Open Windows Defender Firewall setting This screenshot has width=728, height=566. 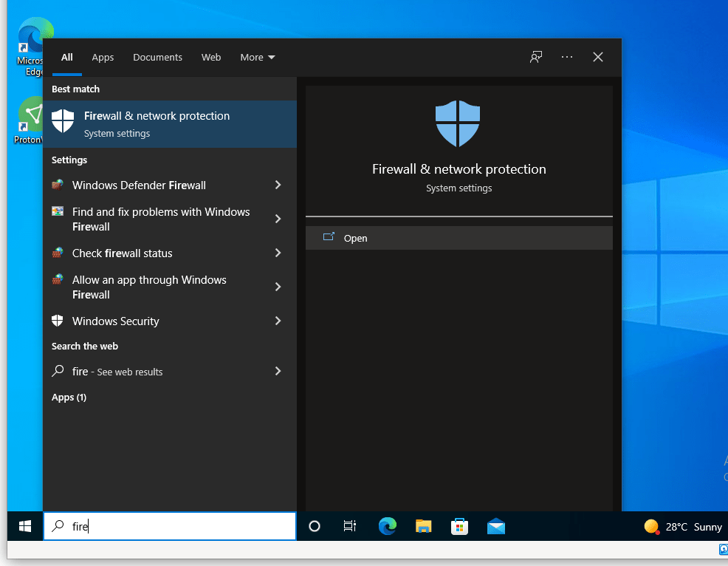point(170,185)
